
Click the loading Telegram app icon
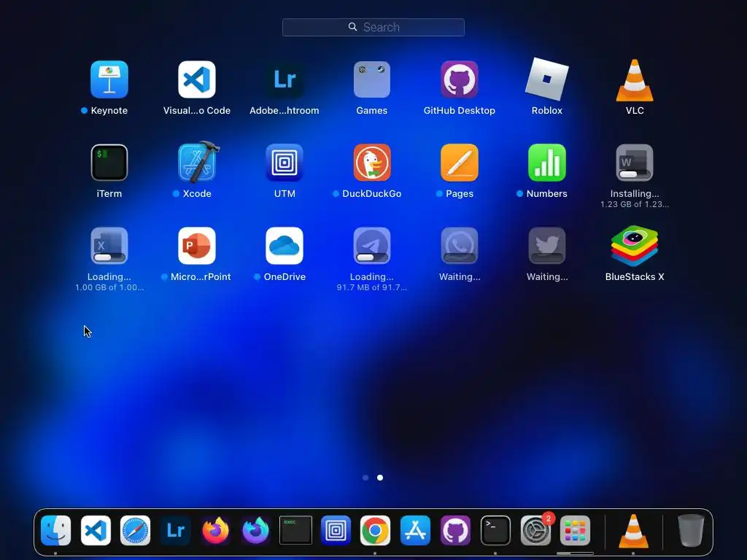(371, 246)
